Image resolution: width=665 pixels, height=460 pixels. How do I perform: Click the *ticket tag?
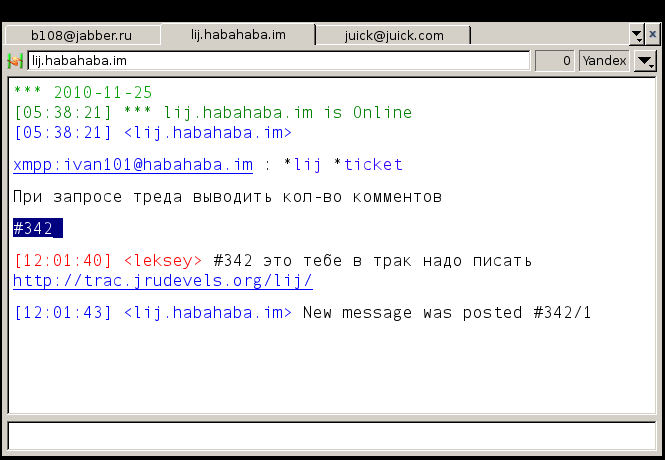point(368,164)
